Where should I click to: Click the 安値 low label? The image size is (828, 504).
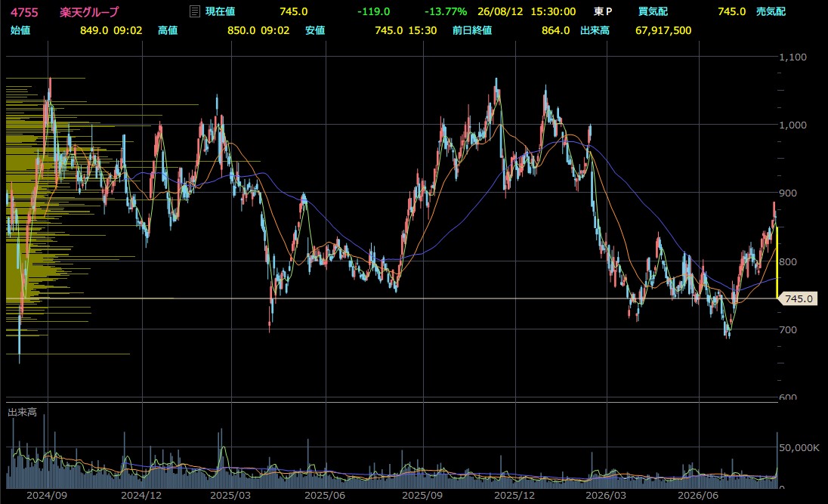pyautogui.click(x=315, y=31)
